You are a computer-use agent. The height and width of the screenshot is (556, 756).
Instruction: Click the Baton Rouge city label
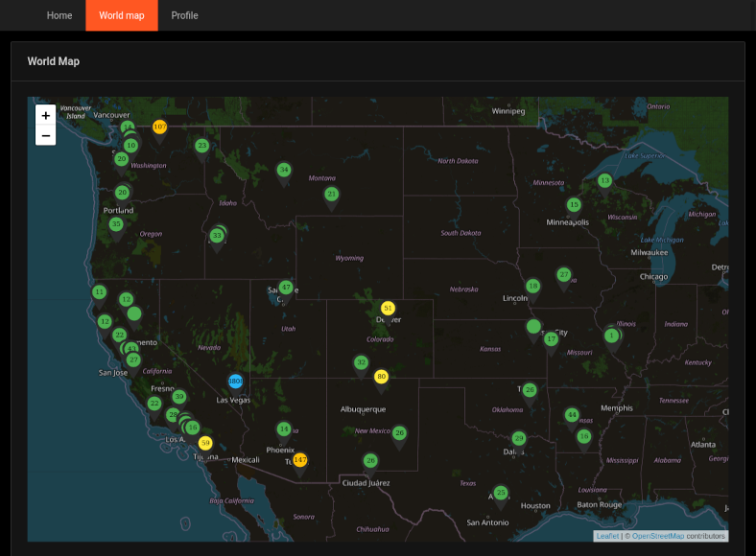[600, 505]
